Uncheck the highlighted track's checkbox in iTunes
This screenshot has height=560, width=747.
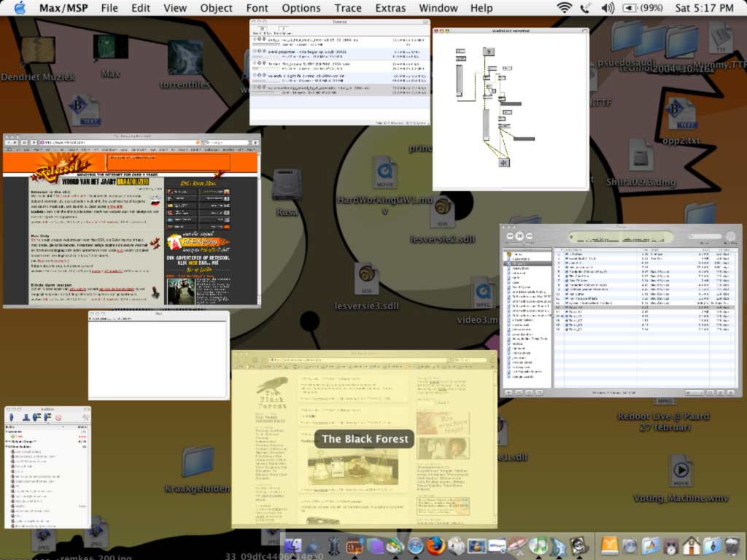(x=567, y=307)
